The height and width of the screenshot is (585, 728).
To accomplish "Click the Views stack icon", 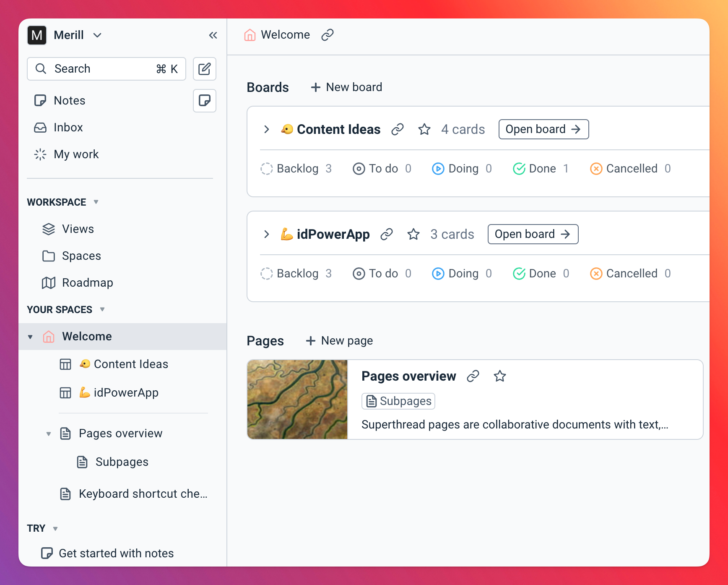I will pyautogui.click(x=49, y=229).
